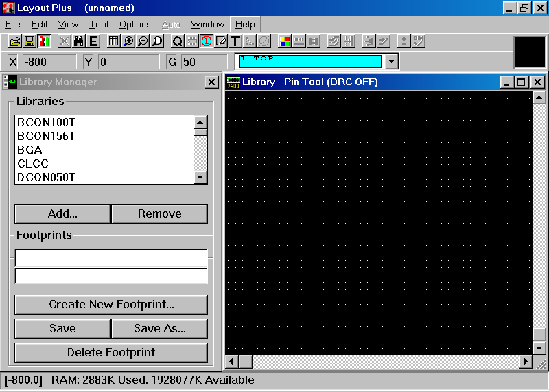Click the Delete Footprint button

tap(111, 352)
